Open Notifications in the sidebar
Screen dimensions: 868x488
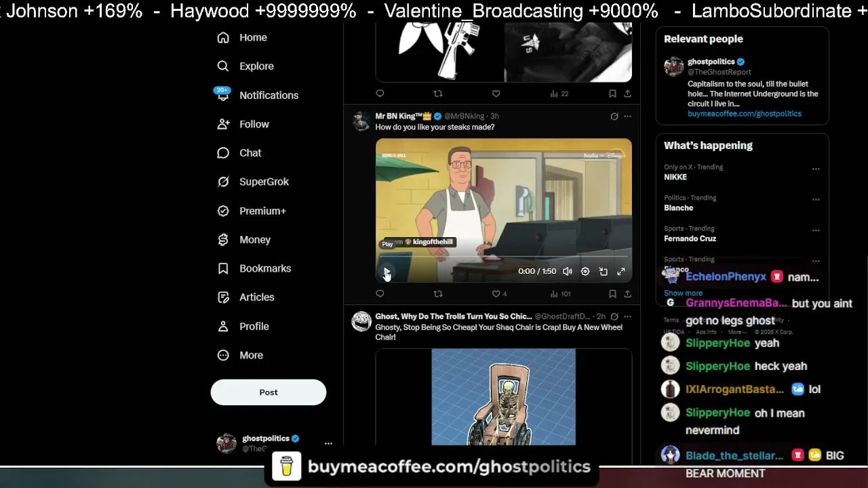(x=257, y=96)
